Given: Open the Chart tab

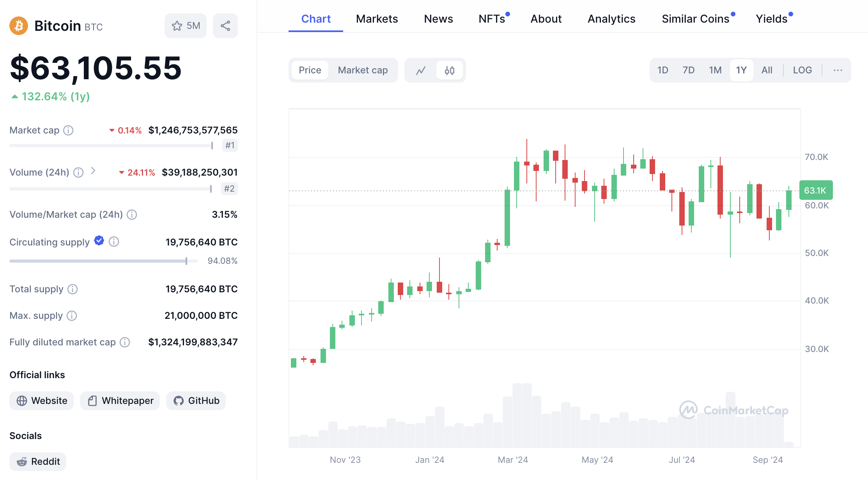Looking at the screenshot, I should tap(316, 19).
